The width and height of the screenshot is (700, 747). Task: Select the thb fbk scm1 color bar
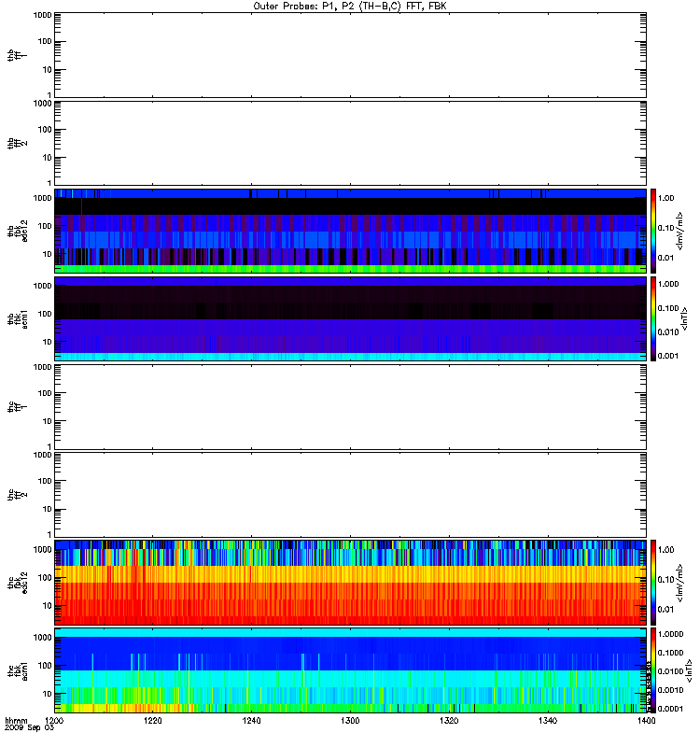tap(653, 318)
